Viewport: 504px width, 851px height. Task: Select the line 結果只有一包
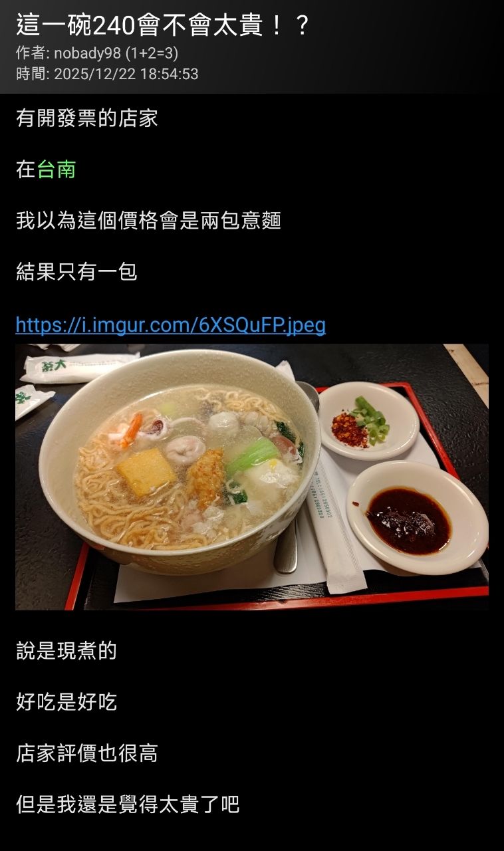coord(76,272)
